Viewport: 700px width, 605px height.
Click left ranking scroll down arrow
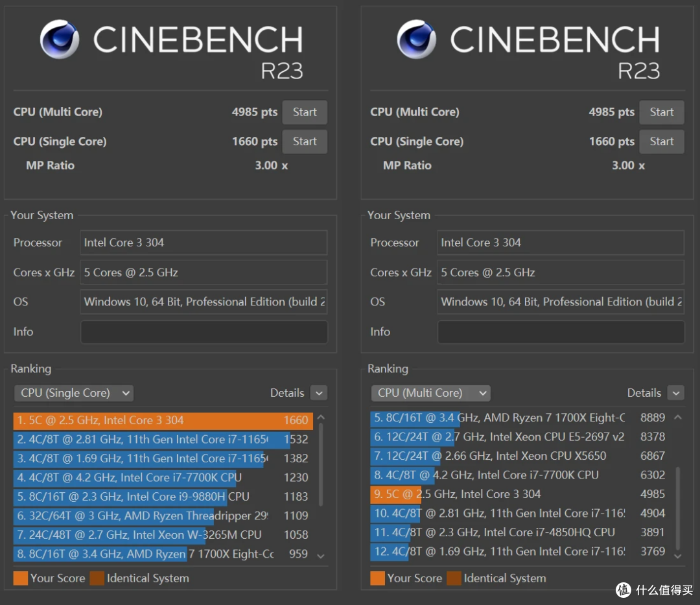(321, 556)
